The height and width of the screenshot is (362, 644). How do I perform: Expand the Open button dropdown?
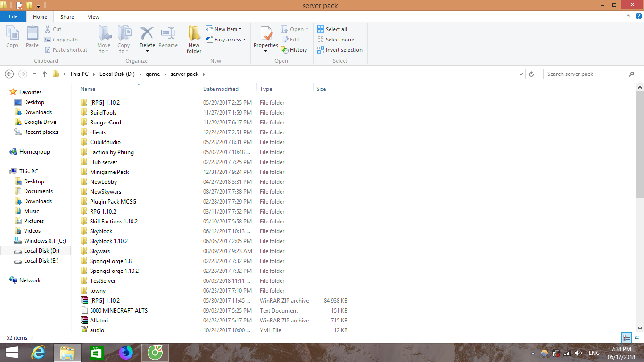[x=307, y=29]
